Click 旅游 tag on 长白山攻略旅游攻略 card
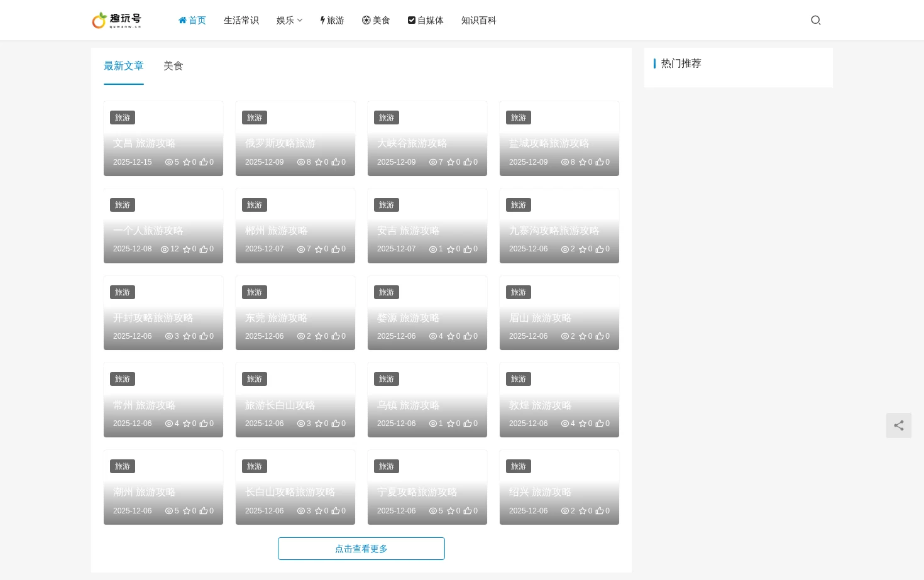The image size is (924, 580). [255, 466]
